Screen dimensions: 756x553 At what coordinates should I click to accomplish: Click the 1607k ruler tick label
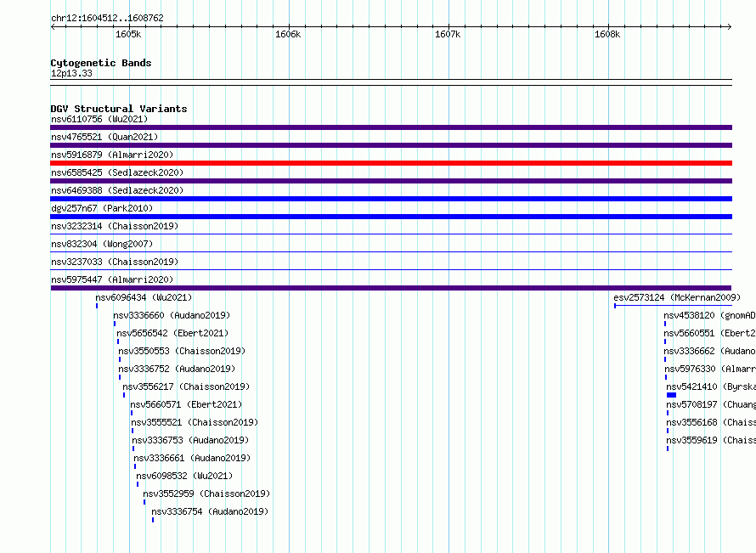[448, 34]
